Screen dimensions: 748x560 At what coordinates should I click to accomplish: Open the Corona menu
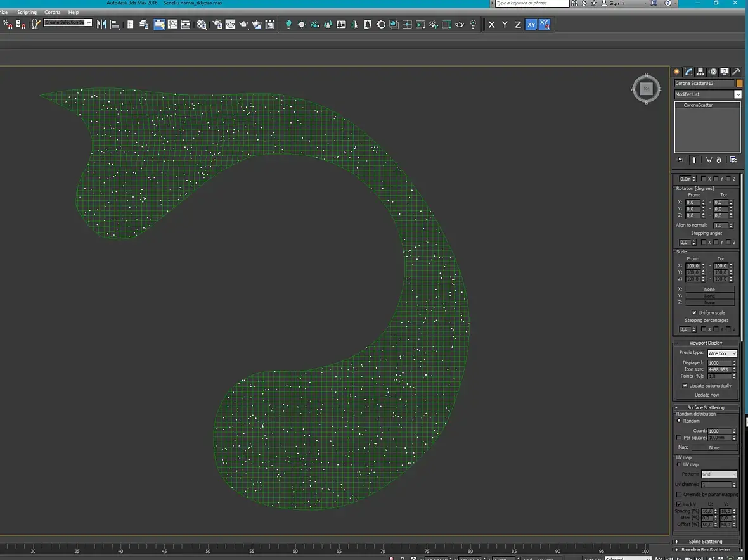click(53, 13)
